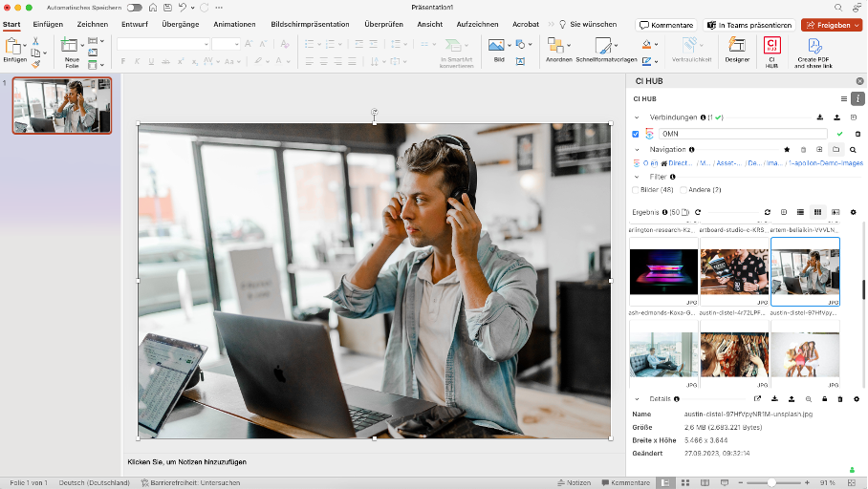Select slide 1 thumbnail

(x=62, y=106)
